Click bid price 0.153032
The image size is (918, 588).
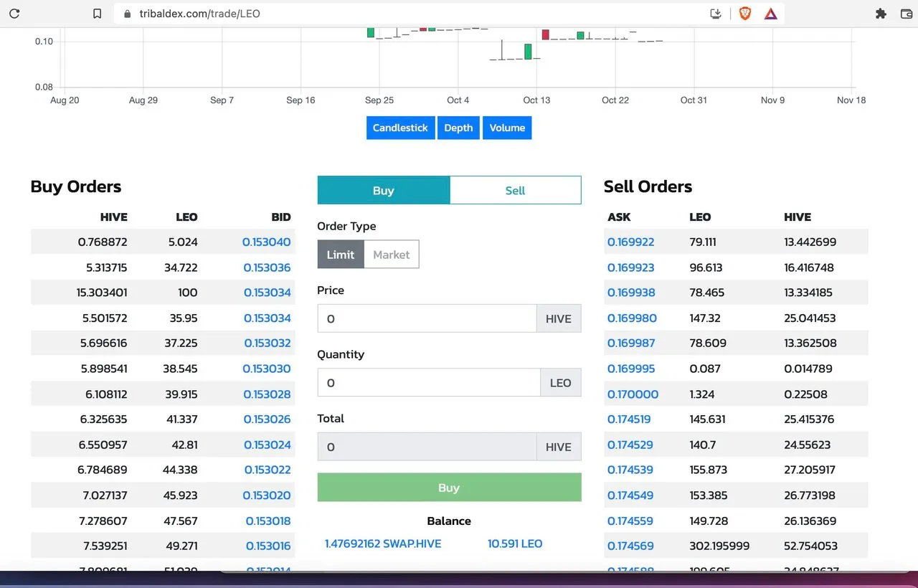268,343
